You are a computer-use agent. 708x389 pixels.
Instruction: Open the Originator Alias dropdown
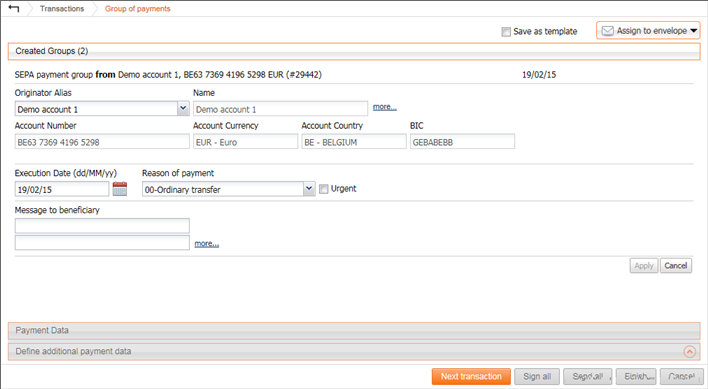coord(183,108)
